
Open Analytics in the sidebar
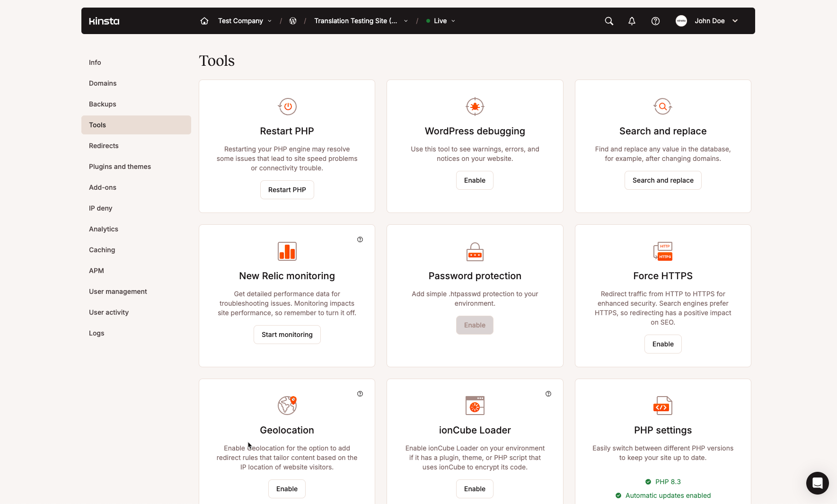point(136,229)
